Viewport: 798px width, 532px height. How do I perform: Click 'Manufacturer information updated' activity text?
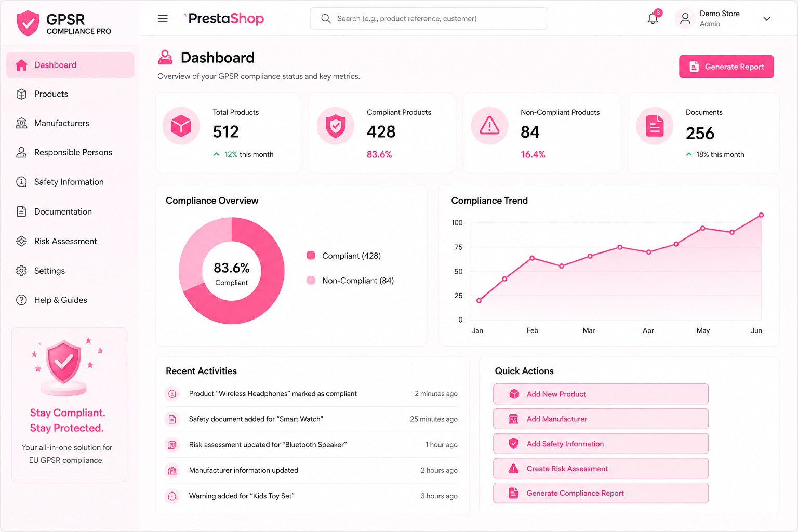pyautogui.click(x=244, y=470)
